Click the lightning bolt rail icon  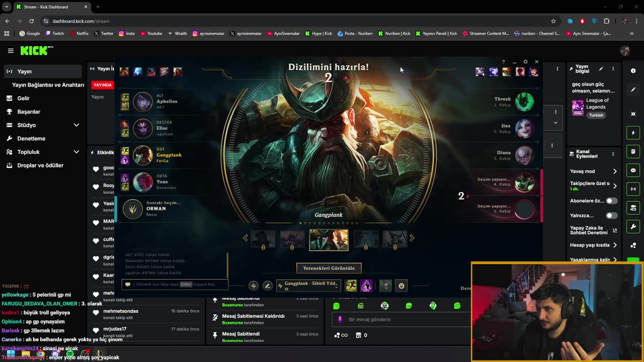(x=633, y=133)
